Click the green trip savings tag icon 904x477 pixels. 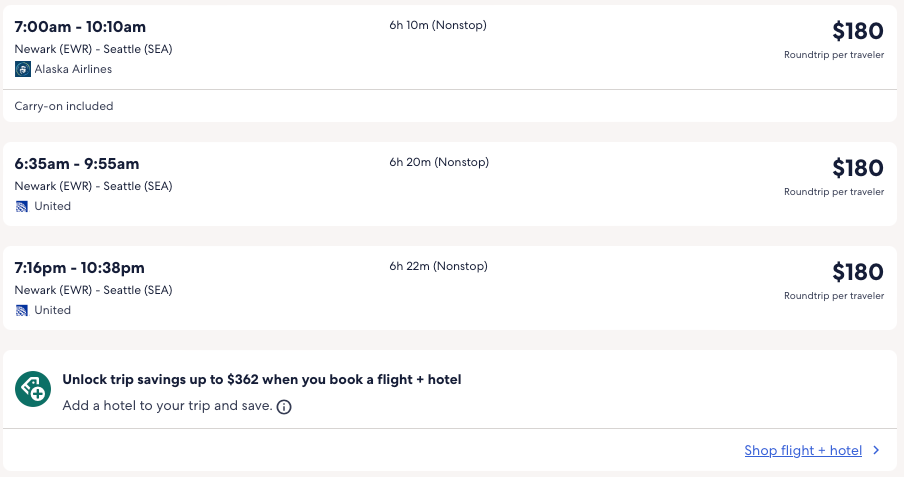click(33, 389)
